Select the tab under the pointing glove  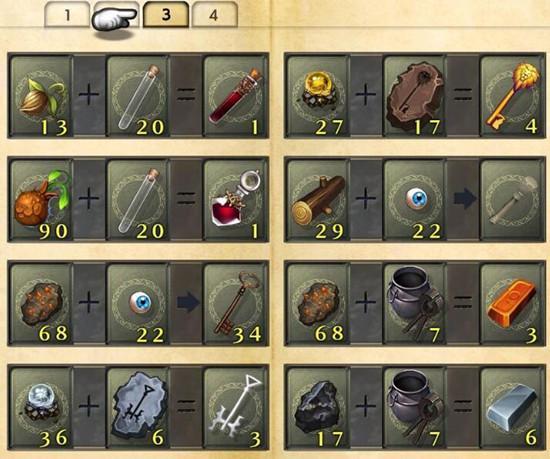click(117, 15)
